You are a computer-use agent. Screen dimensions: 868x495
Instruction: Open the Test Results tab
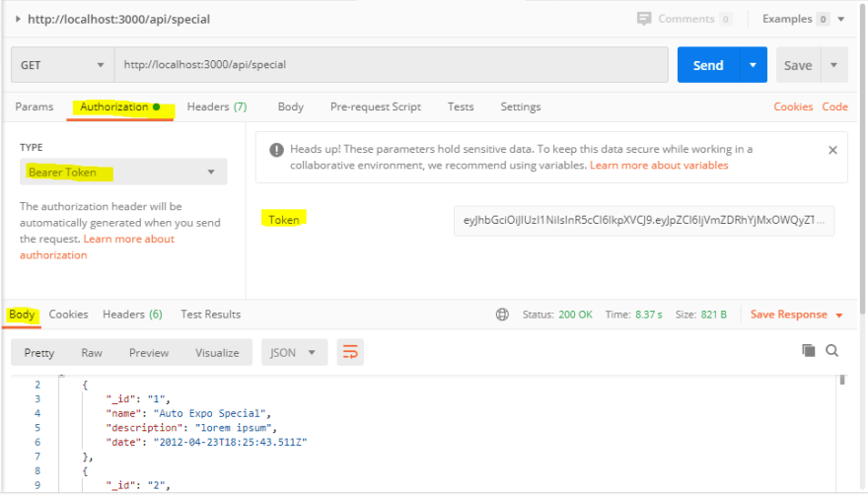click(x=210, y=315)
